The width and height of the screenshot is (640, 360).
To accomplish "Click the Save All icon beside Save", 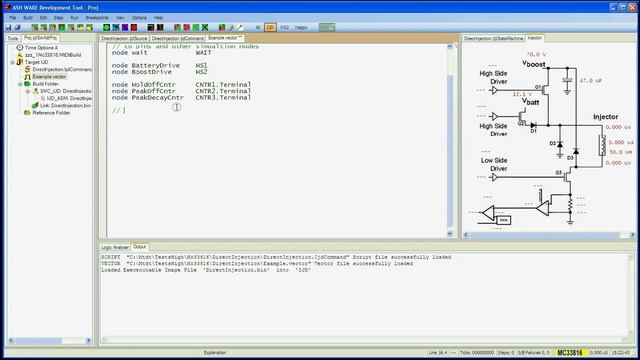I will tap(18, 27).
